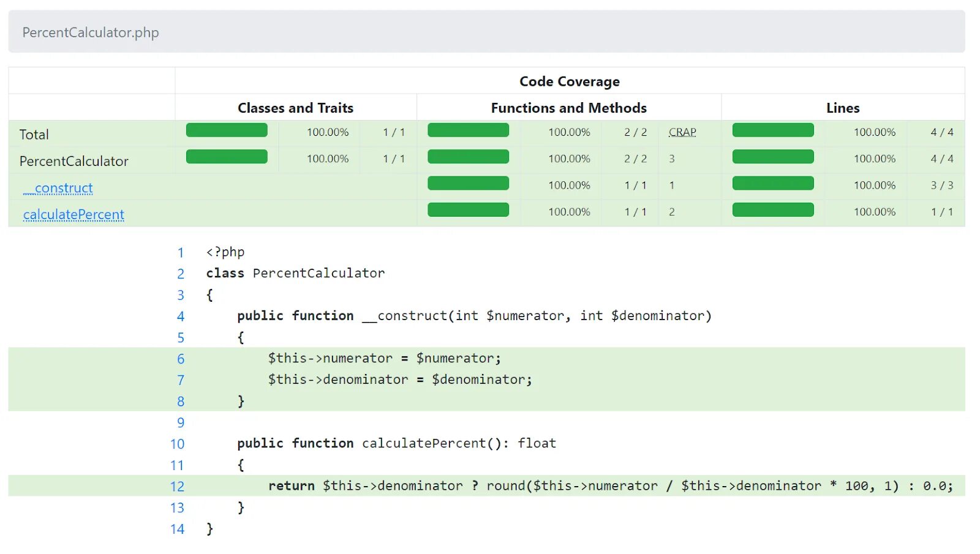Jump to source line number 12

pos(177,486)
